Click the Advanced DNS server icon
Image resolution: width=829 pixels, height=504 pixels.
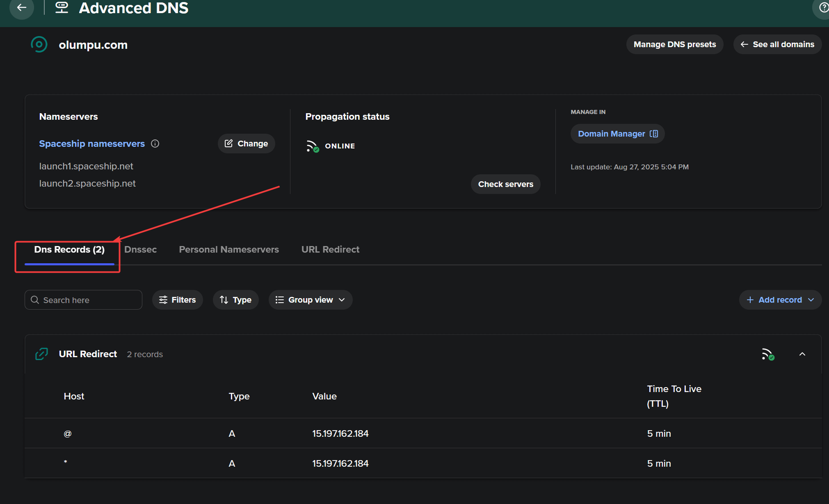[x=62, y=7]
